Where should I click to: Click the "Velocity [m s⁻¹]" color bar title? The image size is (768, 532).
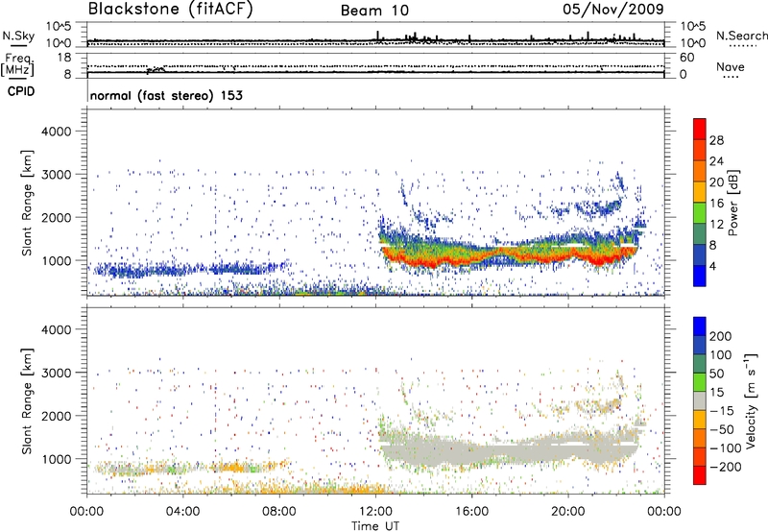pos(751,400)
